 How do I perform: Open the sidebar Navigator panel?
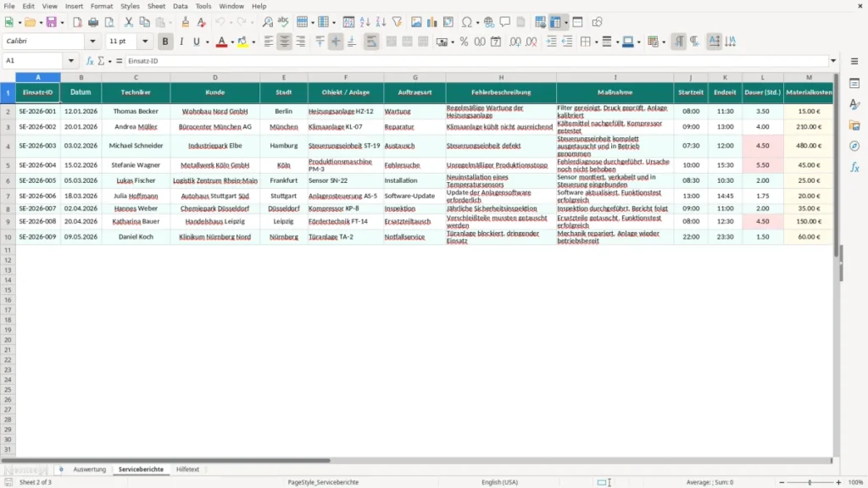pos(854,146)
